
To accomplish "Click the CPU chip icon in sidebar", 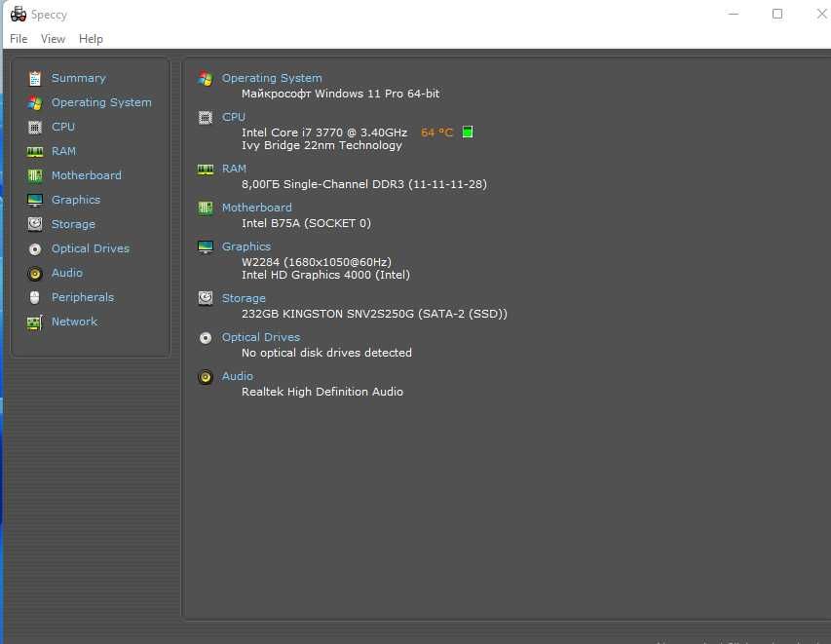I will [35, 128].
